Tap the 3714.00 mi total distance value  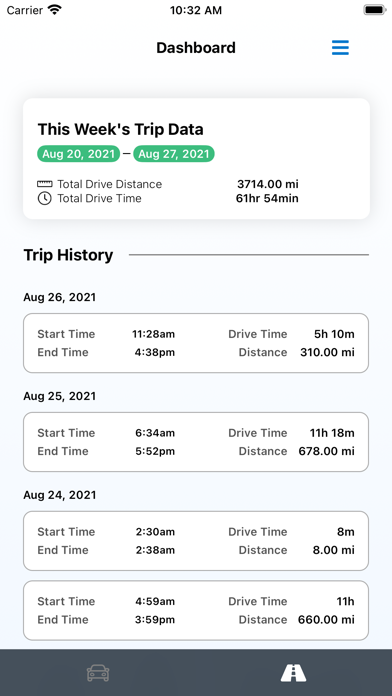(x=268, y=184)
